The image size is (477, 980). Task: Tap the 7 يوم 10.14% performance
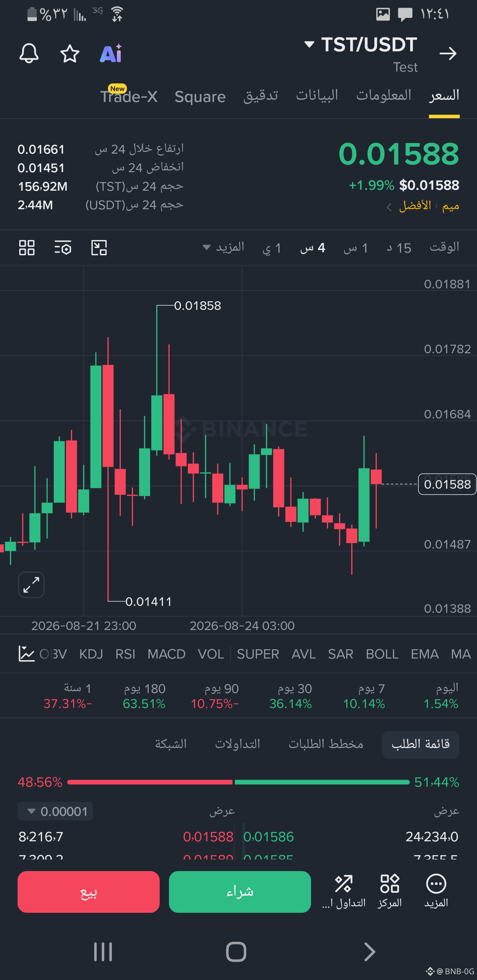pos(364,696)
